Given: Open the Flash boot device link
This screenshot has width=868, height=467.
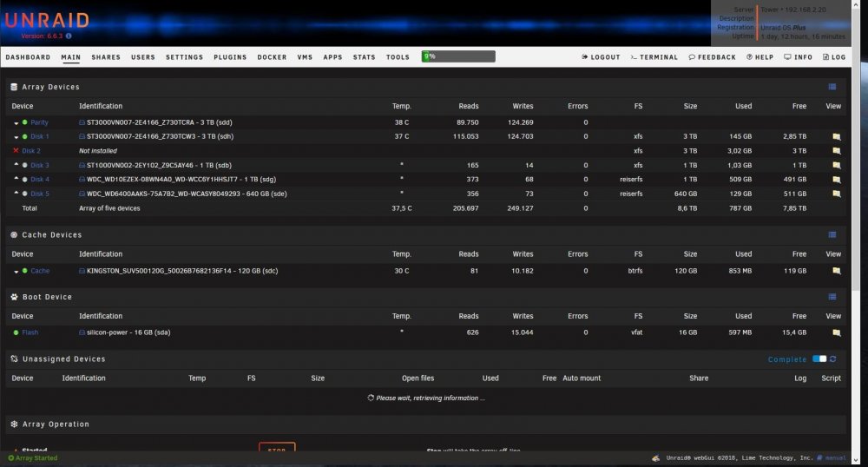Looking at the screenshot, I should (x=30, y=332).
